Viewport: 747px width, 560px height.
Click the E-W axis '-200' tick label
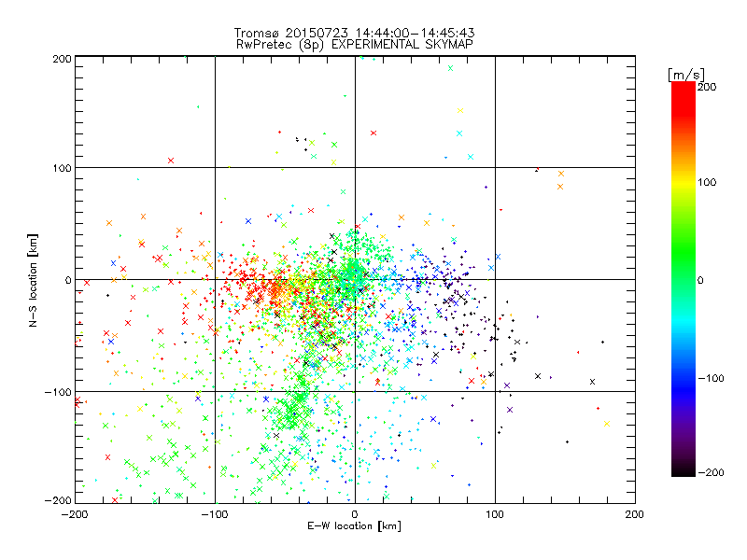click(76, 514)
